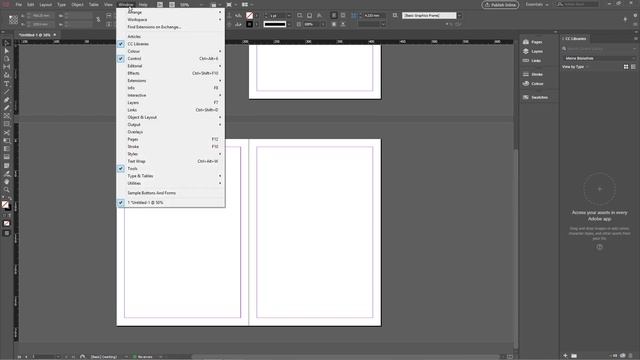Uncheck CC Libraries in Window menu
Viewport: 640px width, 360px height.
pos(170,44)
